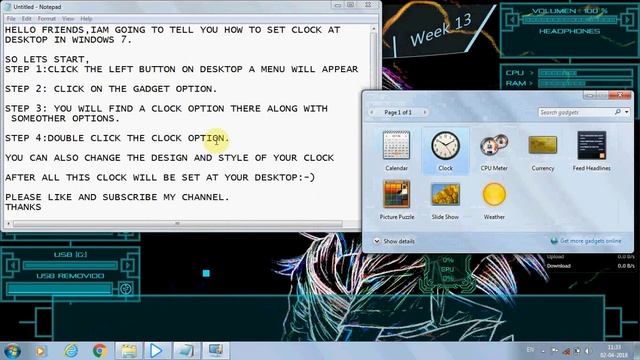640x360 pixels.
Task: Minimize the gadget gallery window
Action: [589, 96]
